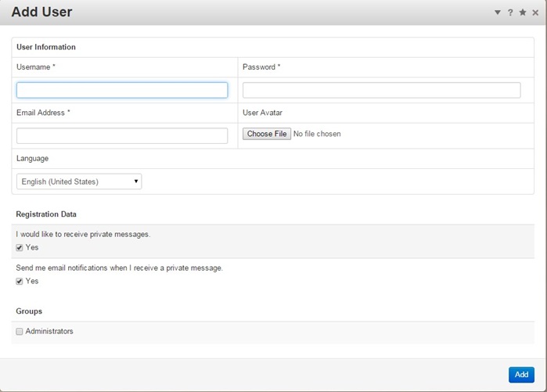
Task: Open the title bar dropdown triangle menu
Action: click(498, 13)
